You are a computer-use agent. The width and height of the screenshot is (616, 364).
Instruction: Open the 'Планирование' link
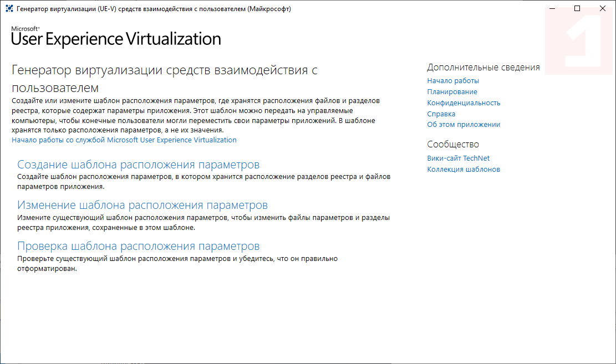click(452, 92)
